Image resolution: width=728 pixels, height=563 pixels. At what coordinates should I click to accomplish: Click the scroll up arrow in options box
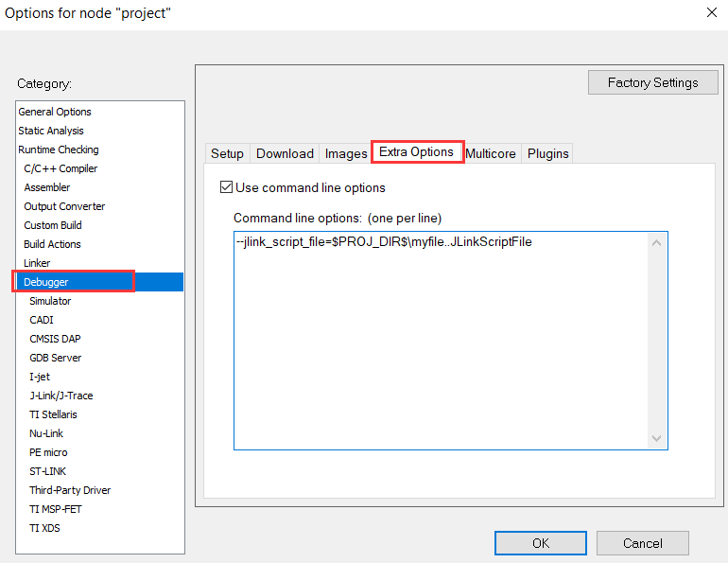pyautogui.click(x=656, y=243)
